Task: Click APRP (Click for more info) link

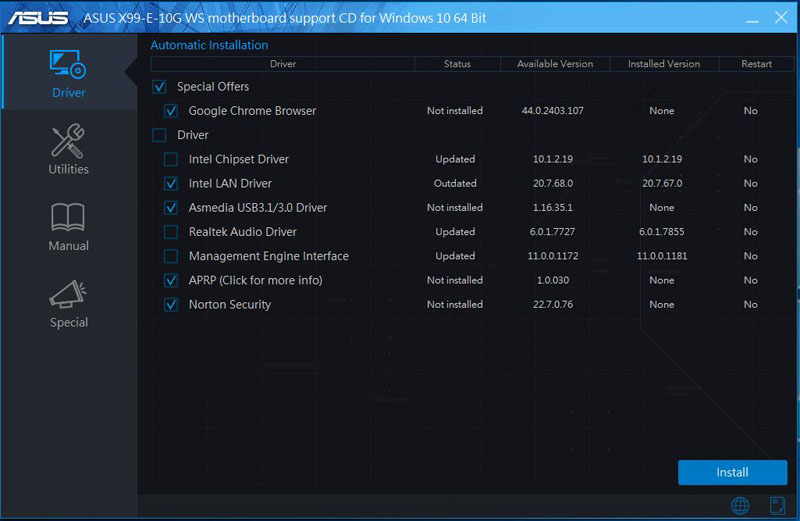Action: [x=255, y=280]
